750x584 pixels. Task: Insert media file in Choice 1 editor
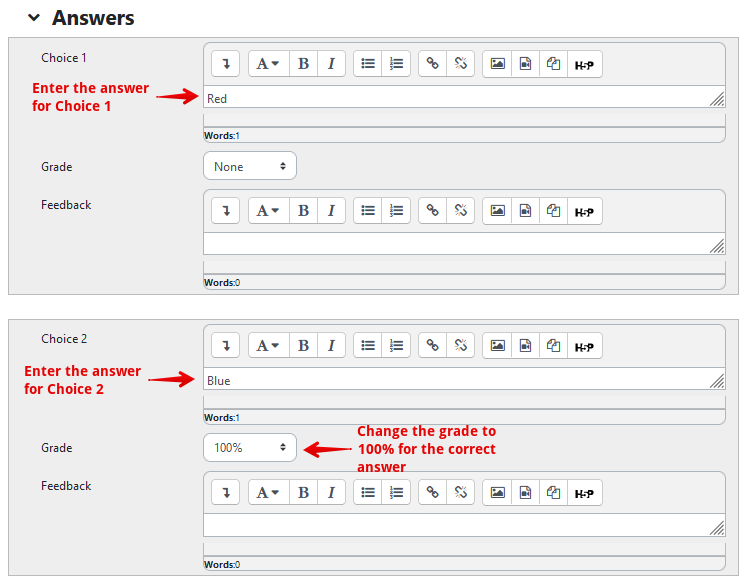(525, 64)
